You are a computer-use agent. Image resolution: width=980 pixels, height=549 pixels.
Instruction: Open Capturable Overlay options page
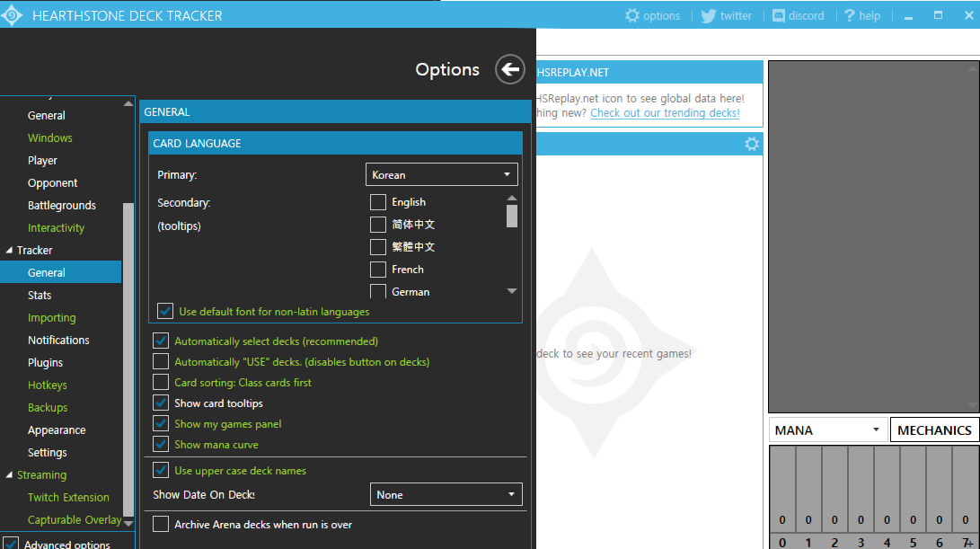(x=75, y=520)
